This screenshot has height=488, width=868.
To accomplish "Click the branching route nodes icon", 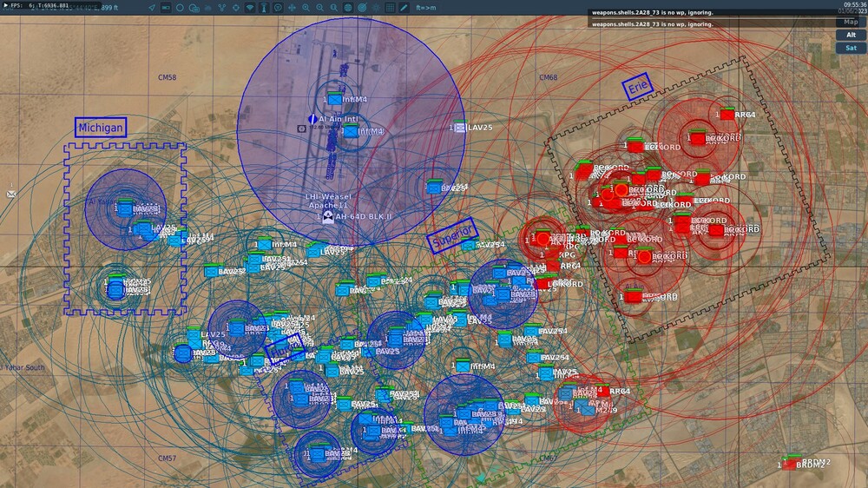I will (x=222, y=8).
